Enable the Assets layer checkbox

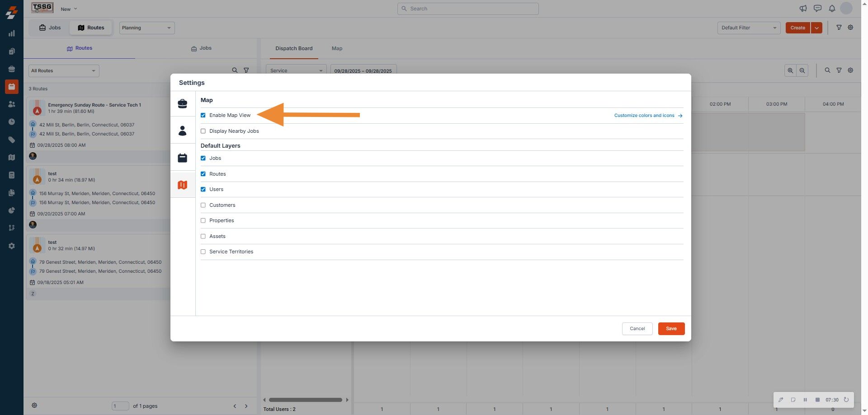coord(203,236)
